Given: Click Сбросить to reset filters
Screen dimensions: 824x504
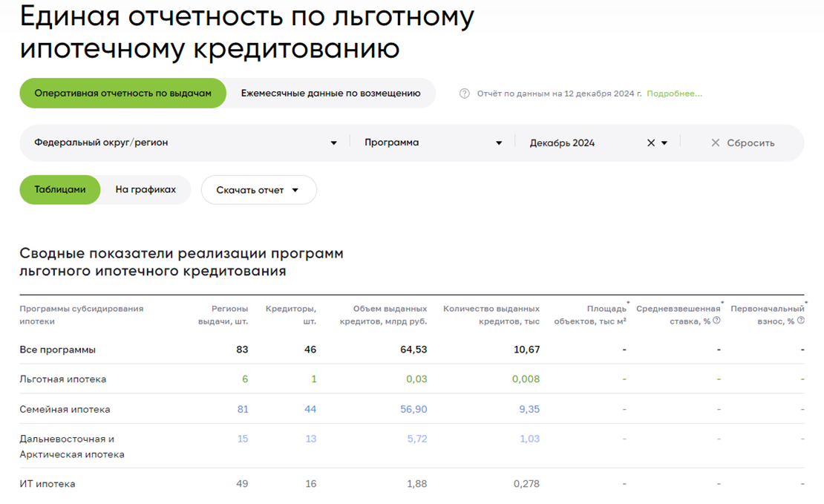Looking at the screenshot, I should point(743,143).
